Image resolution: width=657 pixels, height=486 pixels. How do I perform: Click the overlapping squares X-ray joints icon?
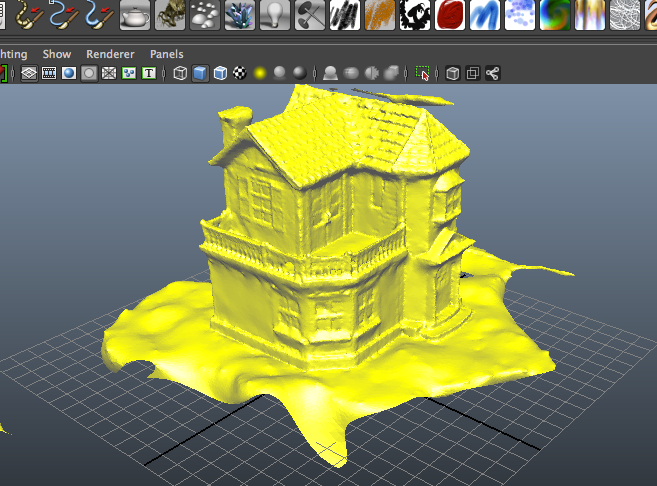tap(473, 73)
